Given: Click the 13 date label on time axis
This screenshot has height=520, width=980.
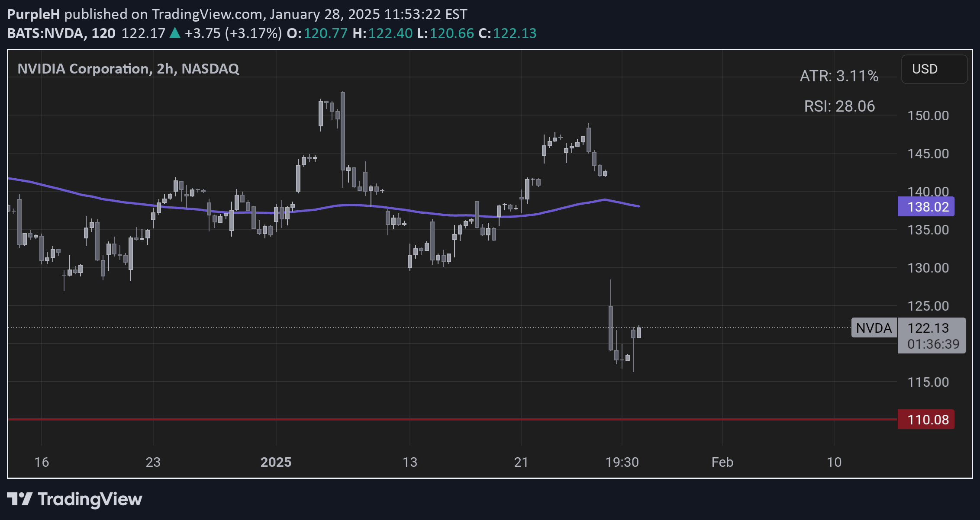Looking at the screenshot, I should (409, 462).
